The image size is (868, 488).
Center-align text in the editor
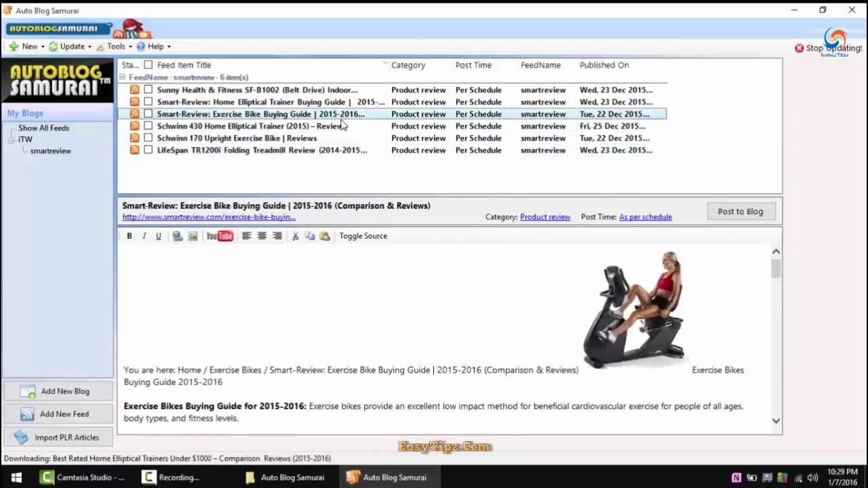coord(262,236)
